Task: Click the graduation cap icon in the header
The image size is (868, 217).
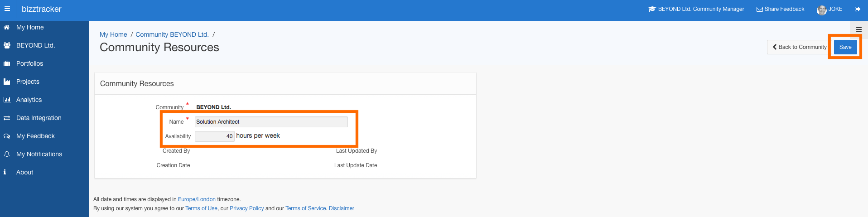Action: tap(652, 9)
